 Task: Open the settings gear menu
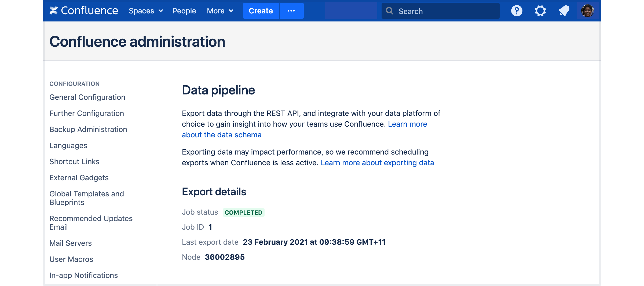(540, 11)
